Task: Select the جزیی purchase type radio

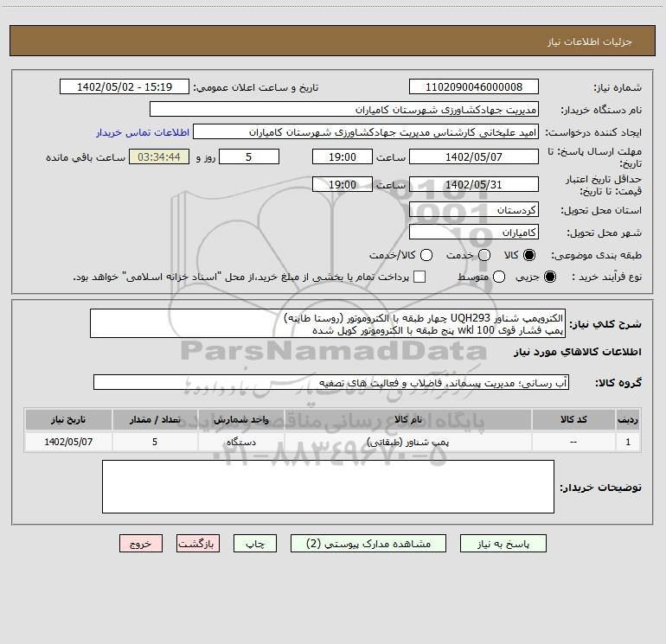Action: pyautogui.click(x=550, y=277)
